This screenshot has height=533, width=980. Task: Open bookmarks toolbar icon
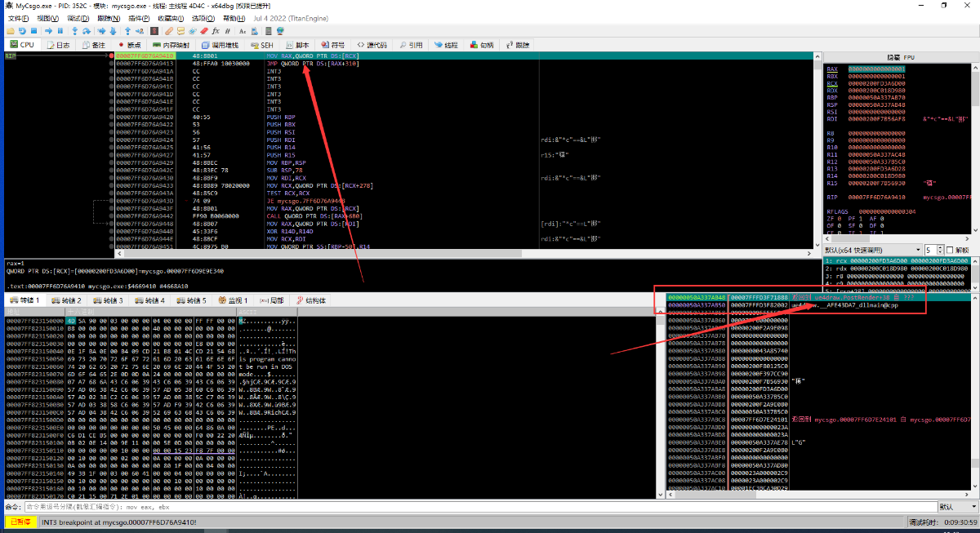click(204, 30)
